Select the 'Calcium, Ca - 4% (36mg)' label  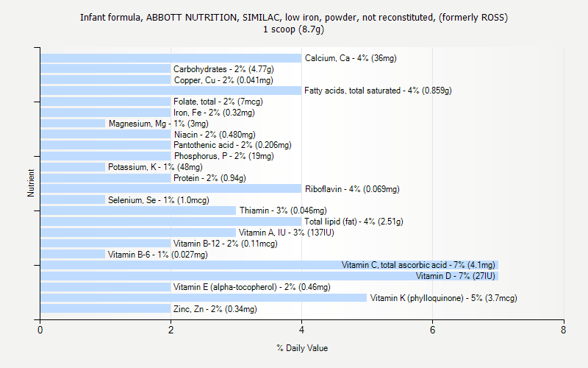pyautogui.click(x=351, y=58)
